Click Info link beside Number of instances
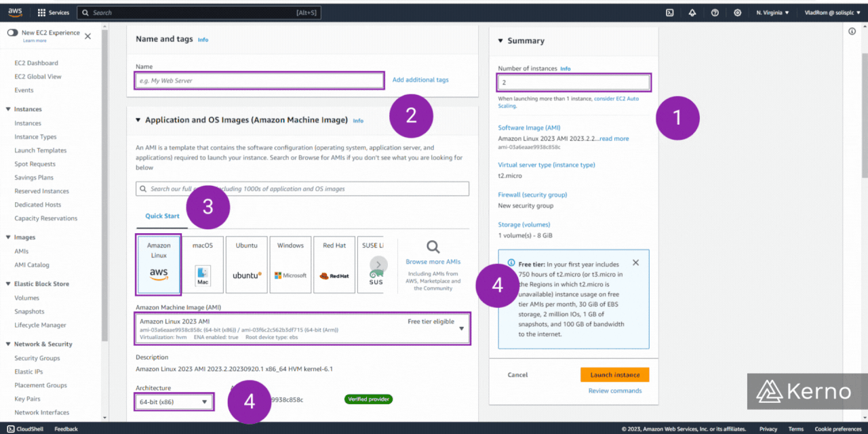The image size is (868, 434). tap(566, 68)
